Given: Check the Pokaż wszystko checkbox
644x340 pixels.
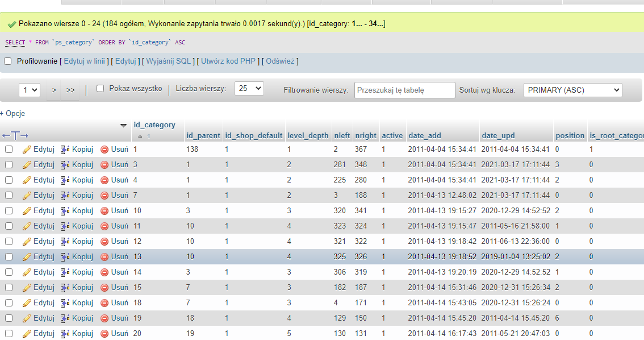Looking at the screenshot, I should pyautogui.click(x=100, y=88).
